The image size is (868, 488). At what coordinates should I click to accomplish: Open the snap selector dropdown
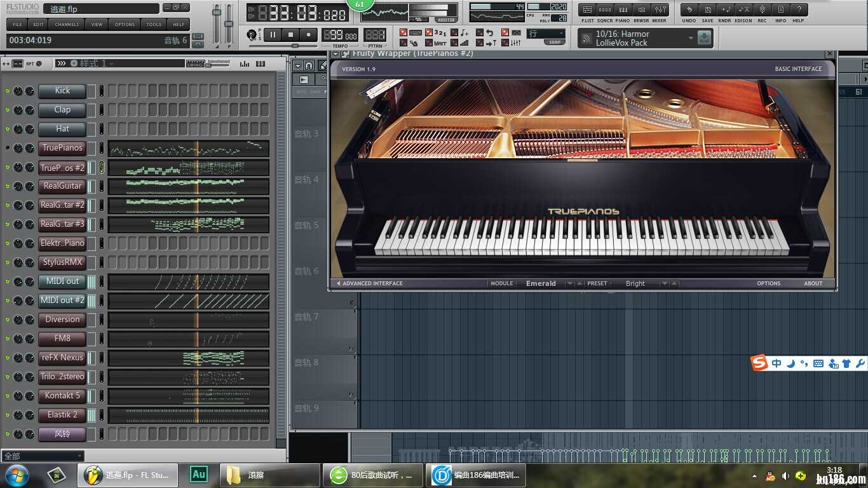tap(546, 34)
